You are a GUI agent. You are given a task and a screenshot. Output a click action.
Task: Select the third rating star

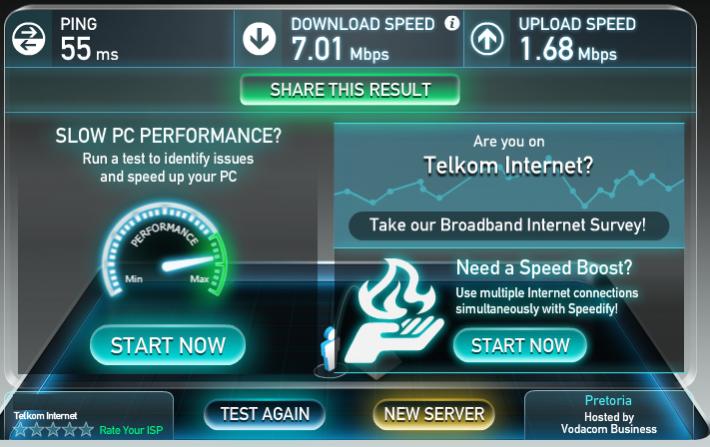(x=53, y=428)
